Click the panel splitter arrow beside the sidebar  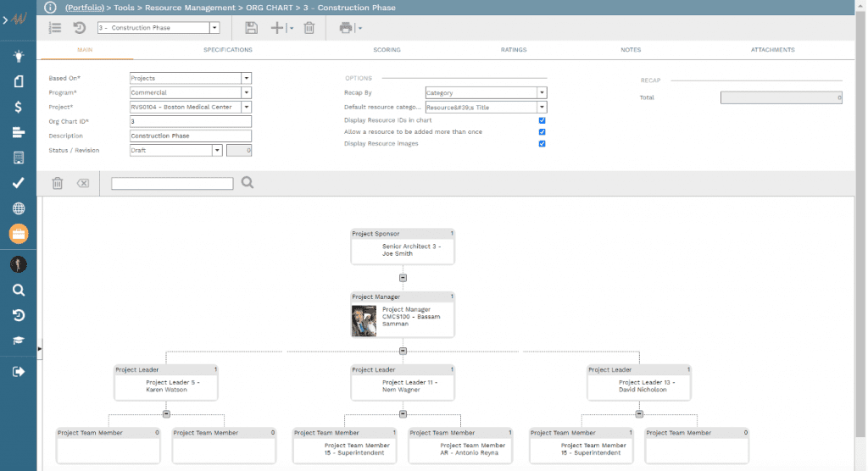[x=39, y=349]
